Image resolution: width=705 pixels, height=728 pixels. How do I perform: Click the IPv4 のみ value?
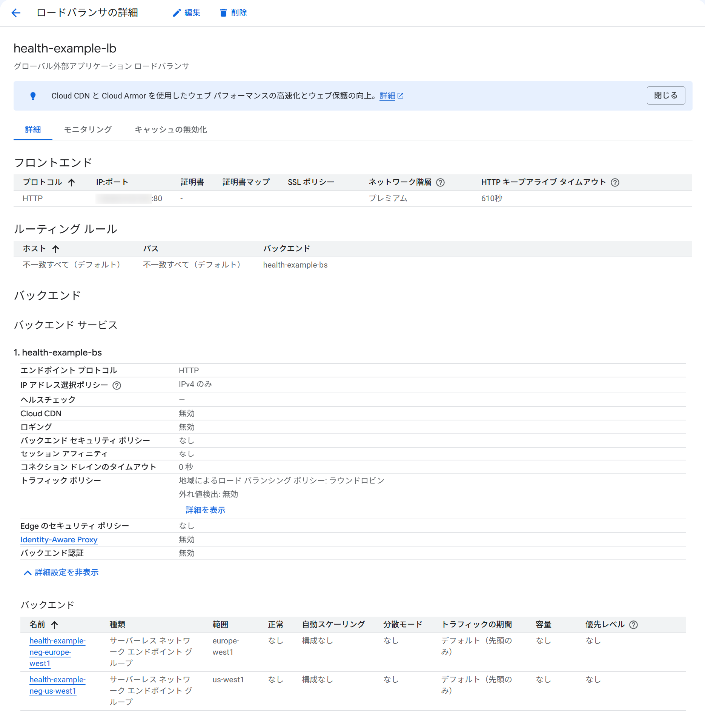click(x=195, y=384)
